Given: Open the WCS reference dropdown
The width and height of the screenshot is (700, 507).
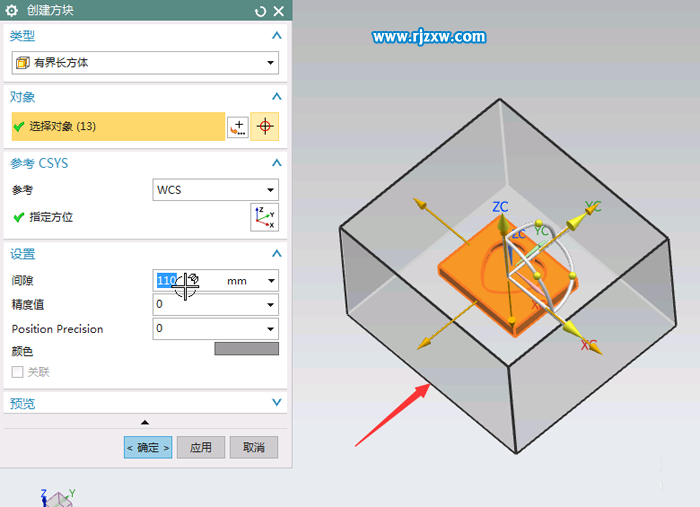Looking at the screenshot, I should [x=216, y=190].
